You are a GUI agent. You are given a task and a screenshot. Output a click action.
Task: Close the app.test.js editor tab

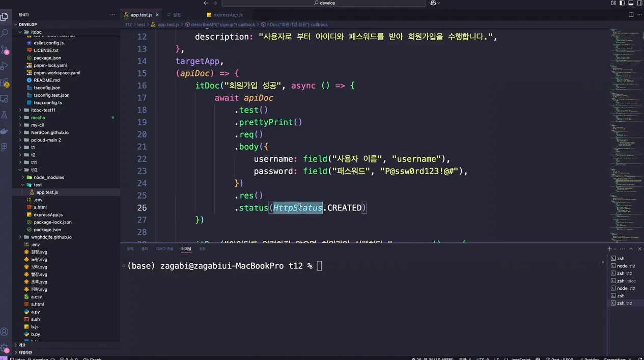(157, 15)
